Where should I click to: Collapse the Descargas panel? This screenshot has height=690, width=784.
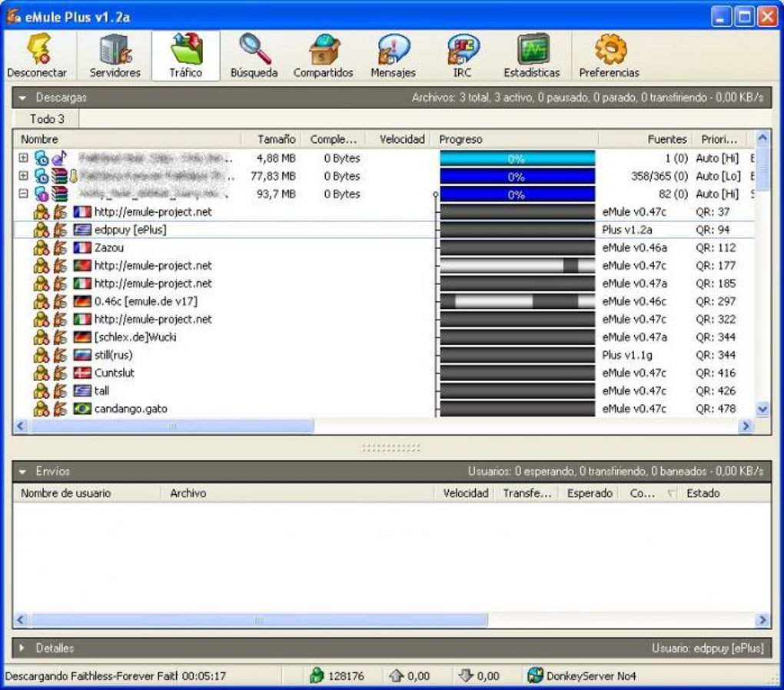(x=22, y=98)
